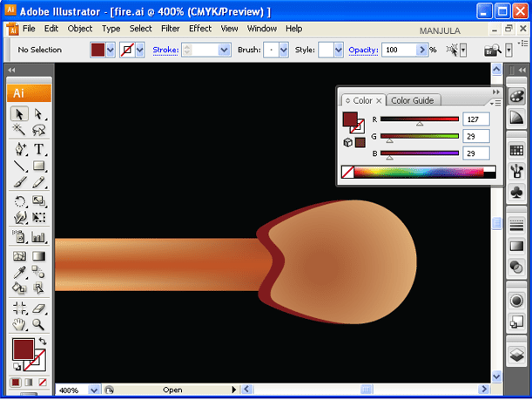
Task: Select the Magic Wand tool
Action: [19, 129]
